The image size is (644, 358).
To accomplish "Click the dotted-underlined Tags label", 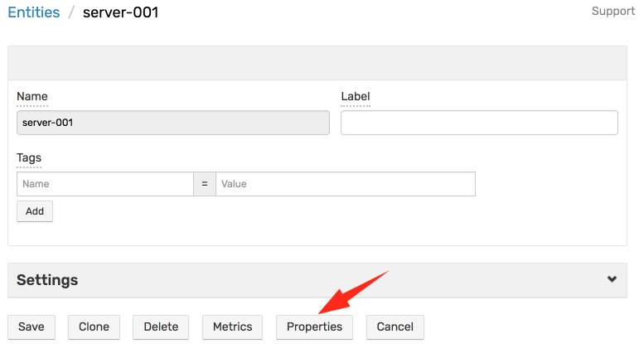I will [x=29, y=158].
